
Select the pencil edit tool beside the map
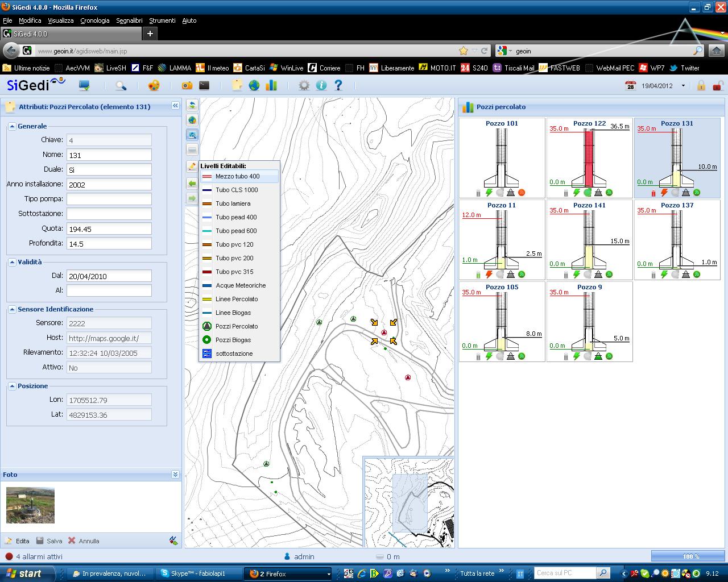tap(192, 167)
